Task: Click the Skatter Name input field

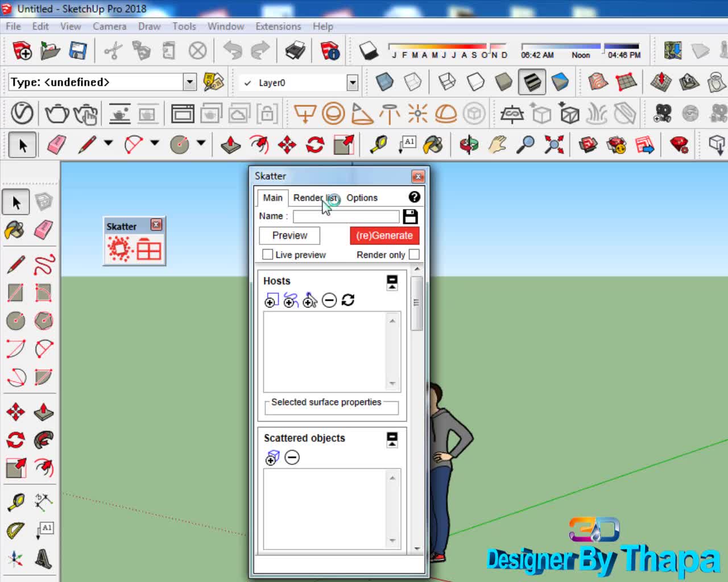Action: tap(346, 217)
